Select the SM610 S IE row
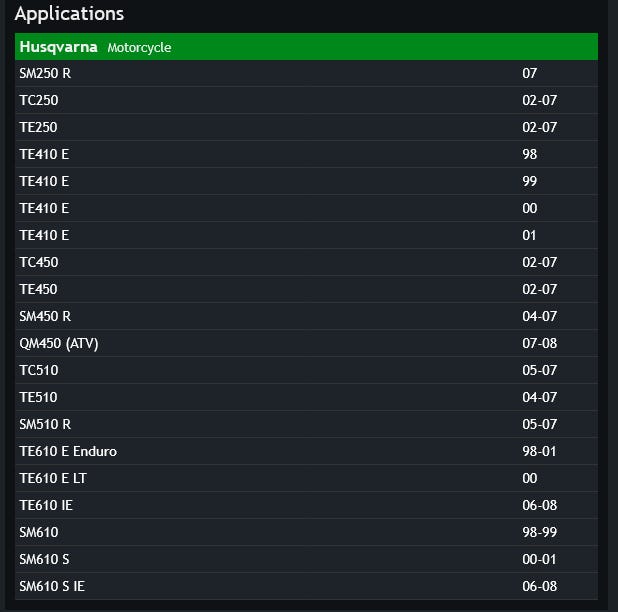 pos(306,586)
